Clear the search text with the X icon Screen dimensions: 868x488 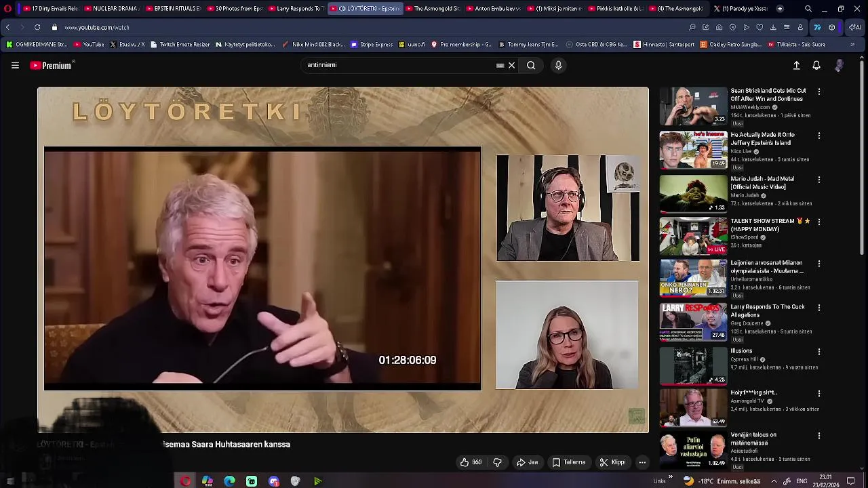tap(511, 66)
